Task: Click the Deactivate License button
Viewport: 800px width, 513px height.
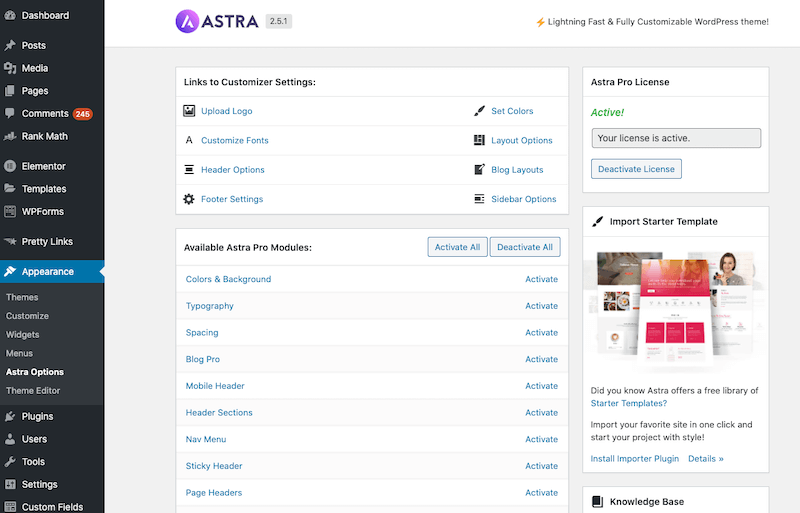Action: tap(636, 169)
